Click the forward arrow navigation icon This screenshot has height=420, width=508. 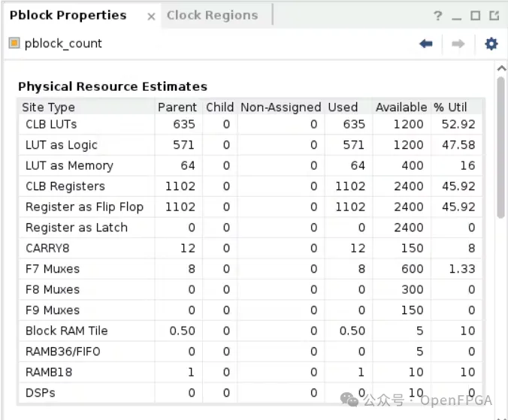tap(458, 44)
